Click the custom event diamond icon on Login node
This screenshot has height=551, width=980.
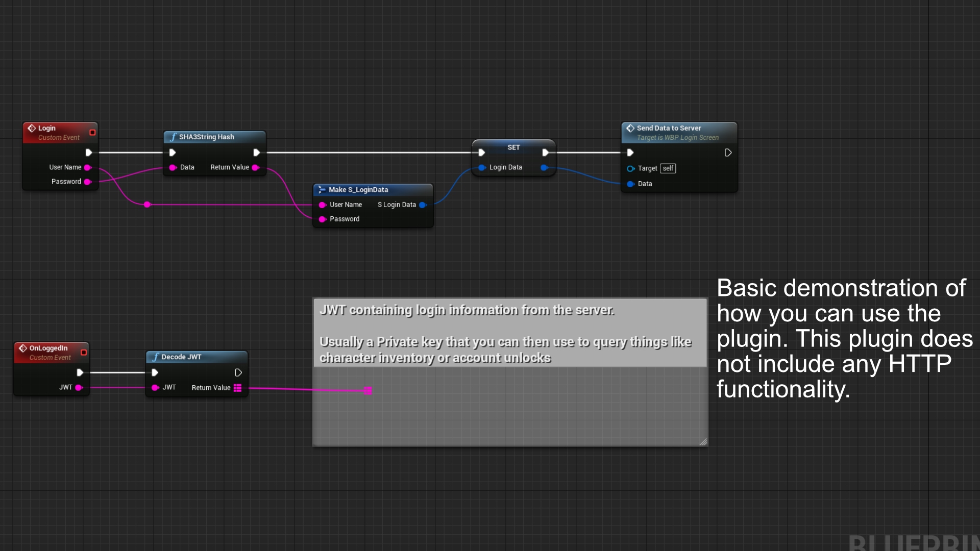pos(32,128)
